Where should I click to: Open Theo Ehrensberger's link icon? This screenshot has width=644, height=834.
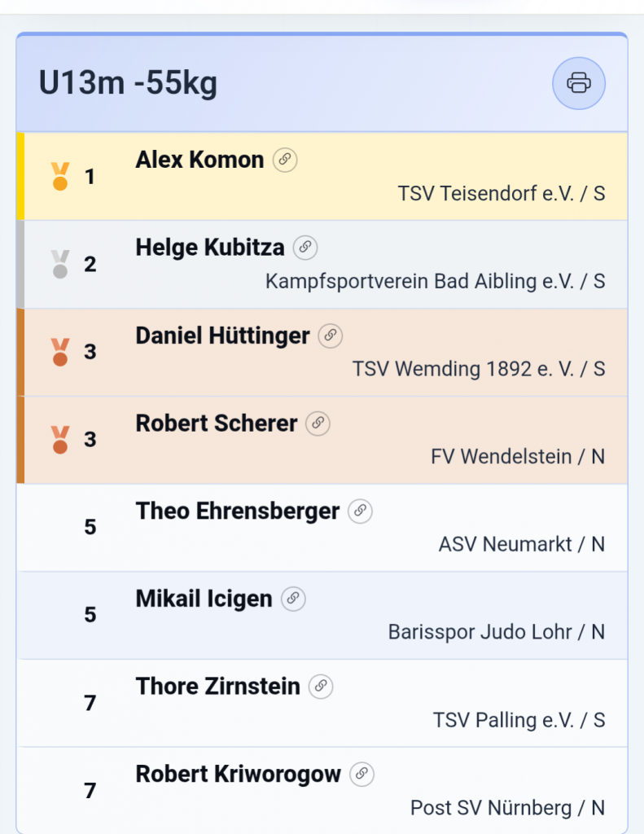click(360, 511)
